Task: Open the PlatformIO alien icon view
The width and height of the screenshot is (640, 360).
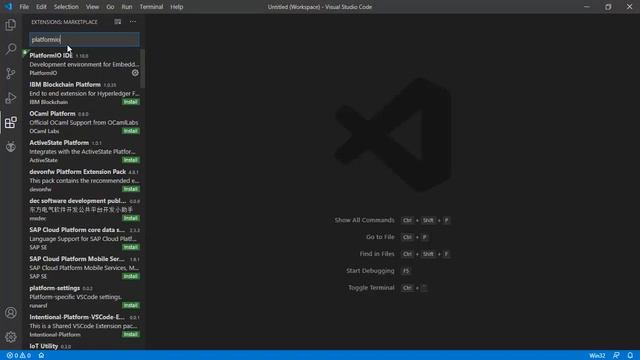Action: [11, 147]
